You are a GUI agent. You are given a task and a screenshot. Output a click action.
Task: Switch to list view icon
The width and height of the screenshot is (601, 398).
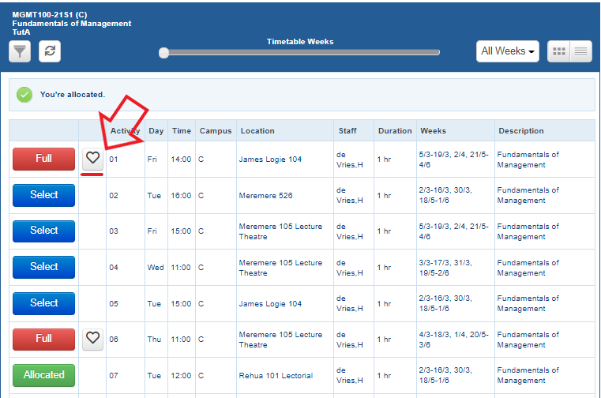[581, 51]
